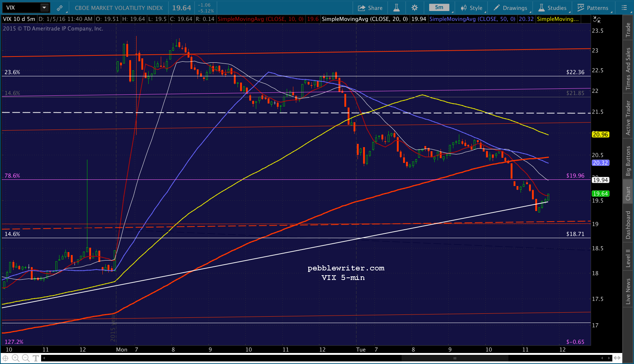Screen dimensions: 634x364
Task: Click the pebblewriter.com VIX 5-min text note
Action: tap(346, 273)
